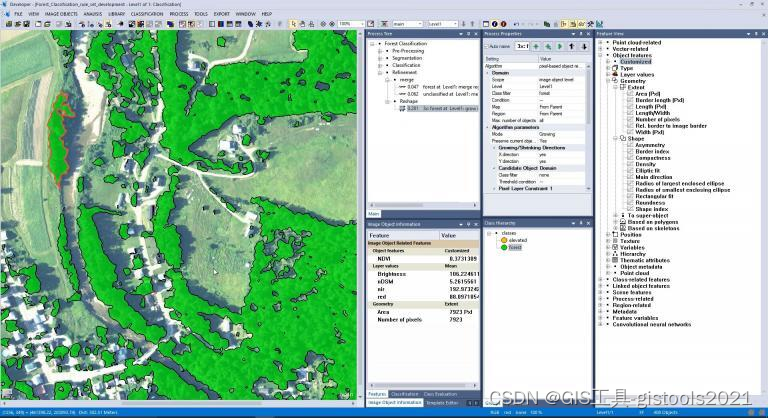This screenshot has width=768, height=418.
Task: Click the Mode value 'Growing'
Action: pos(547,134)
